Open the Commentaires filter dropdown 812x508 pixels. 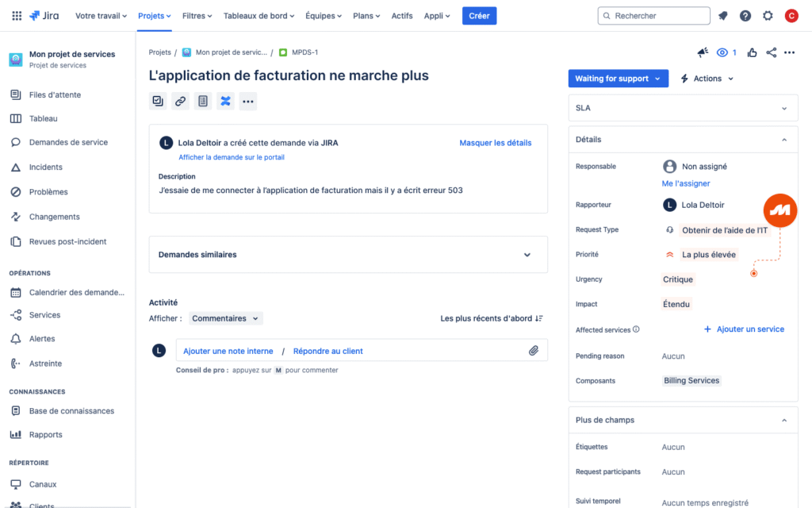(x=224, y=317)
